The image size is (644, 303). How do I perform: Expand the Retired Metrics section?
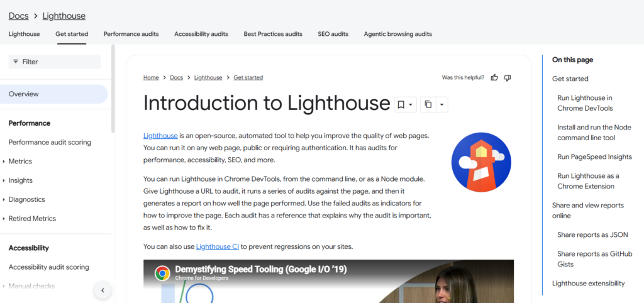point(4,218)
